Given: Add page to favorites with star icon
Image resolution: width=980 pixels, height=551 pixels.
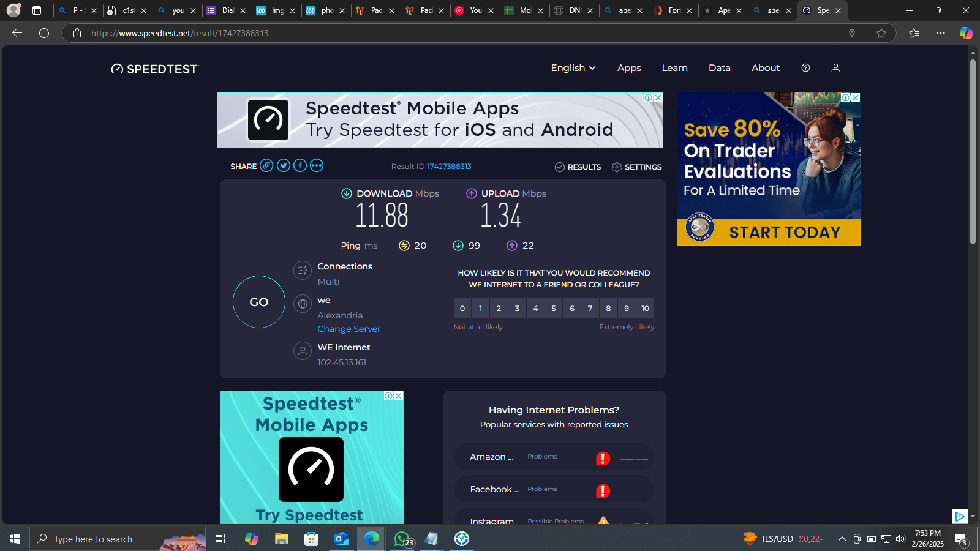Looking at the screenshot, I should coord(881,33).
